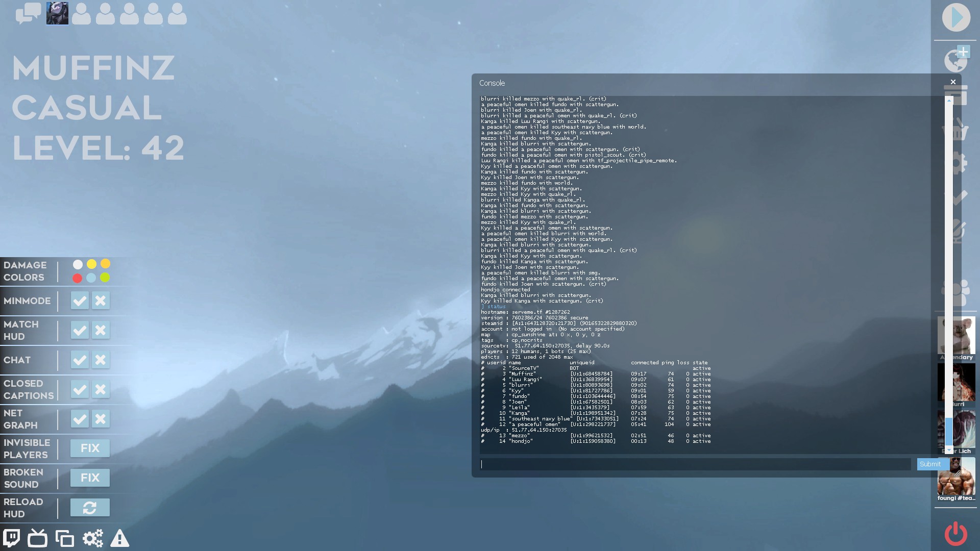Screen dimensions: 980x551
Task: Click the play button icon
Action: (x=956, y=18)
